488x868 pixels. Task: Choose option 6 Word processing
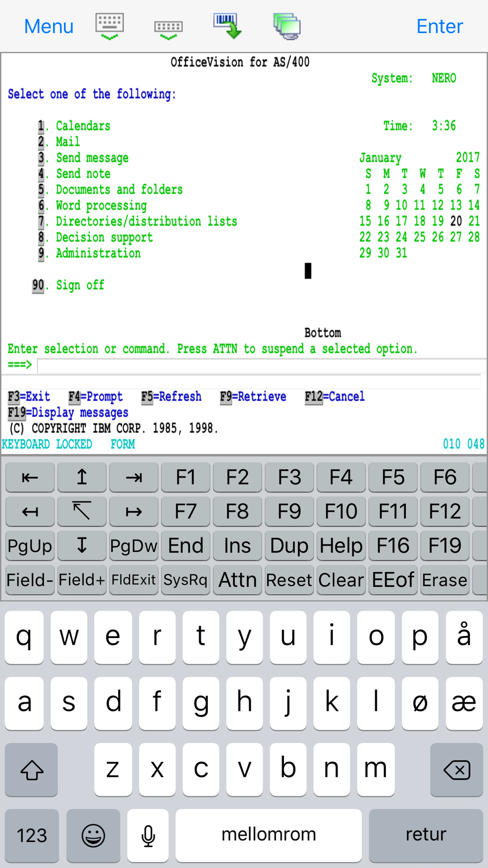click(93, 206)
